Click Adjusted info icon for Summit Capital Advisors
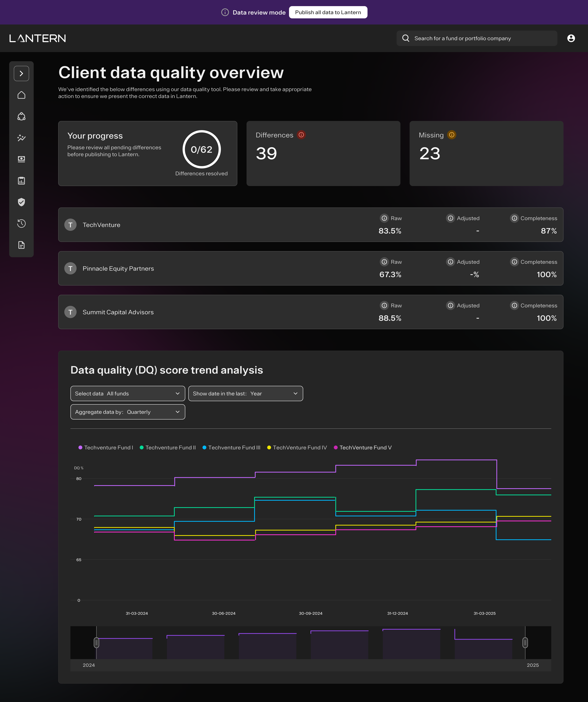The height and width of the screenshot is (702, 588). tap(451, 305)
